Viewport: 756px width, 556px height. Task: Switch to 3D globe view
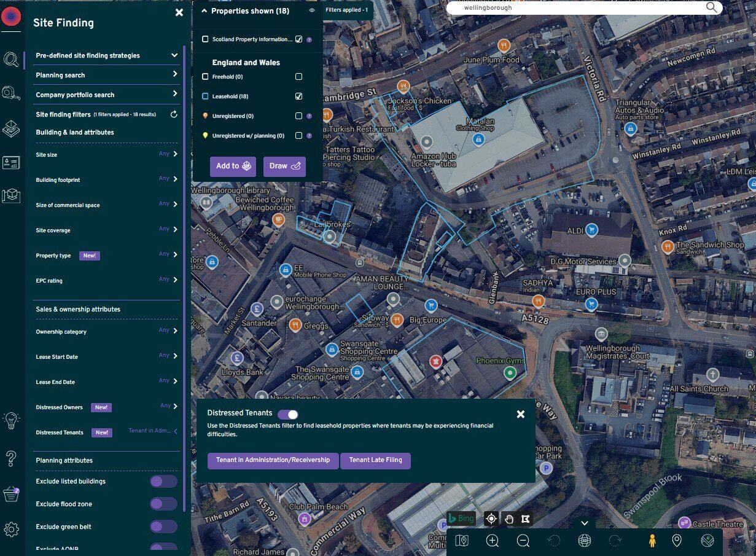[x=585, y=541]
